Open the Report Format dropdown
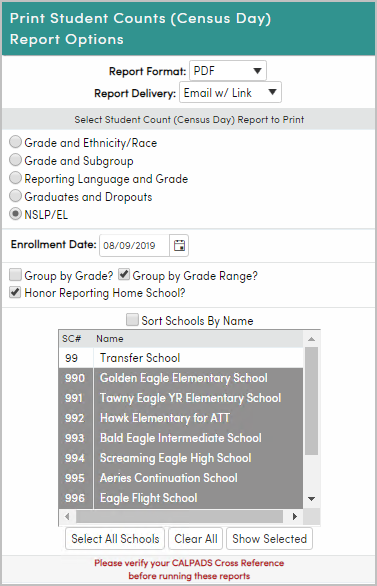This screenshot has width=377, height=586. (x=228, y=71)
